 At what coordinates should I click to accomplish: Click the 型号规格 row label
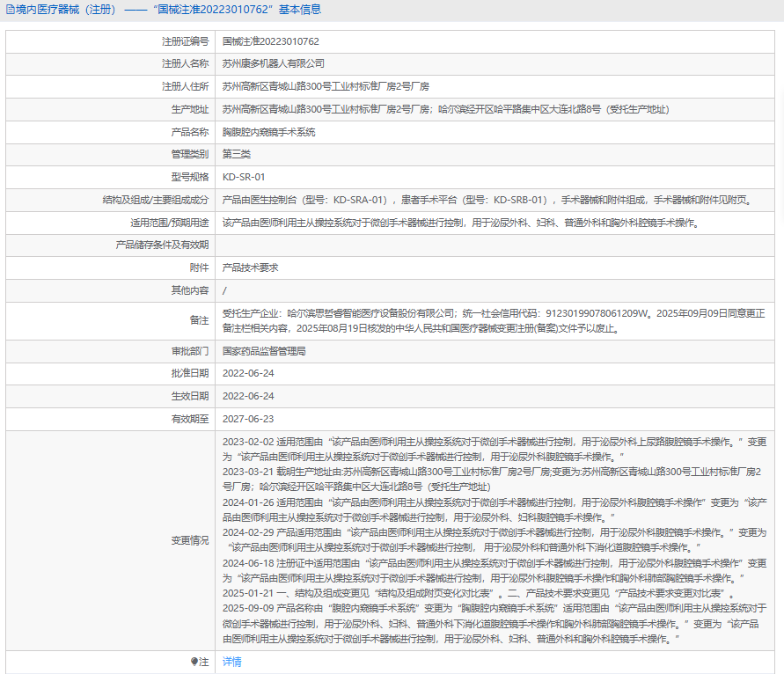pos(190,177)
